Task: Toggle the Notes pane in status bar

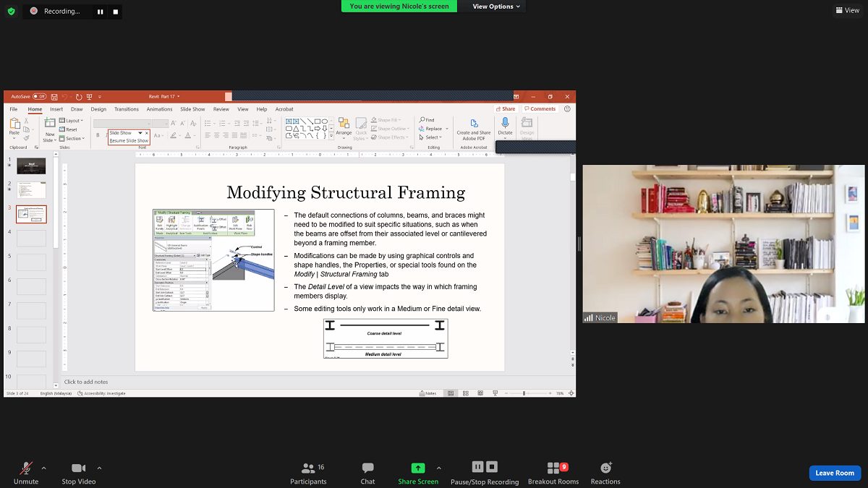Action: (428, 393)
